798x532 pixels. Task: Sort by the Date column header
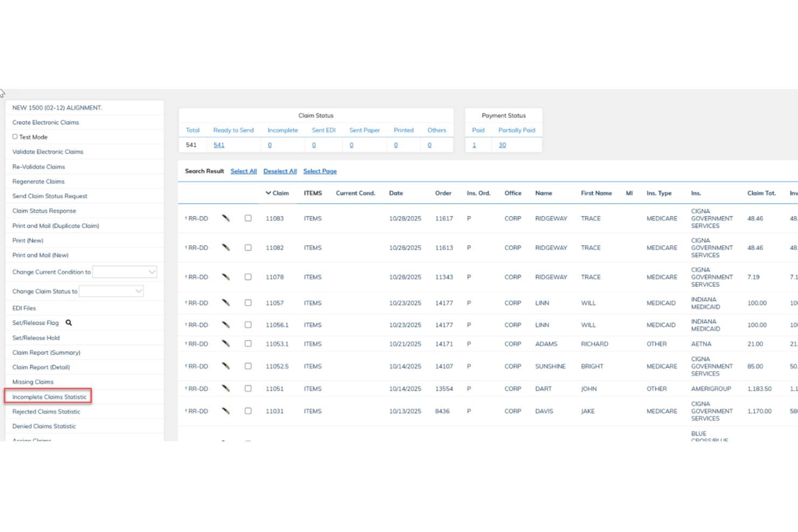pos(396,193)
